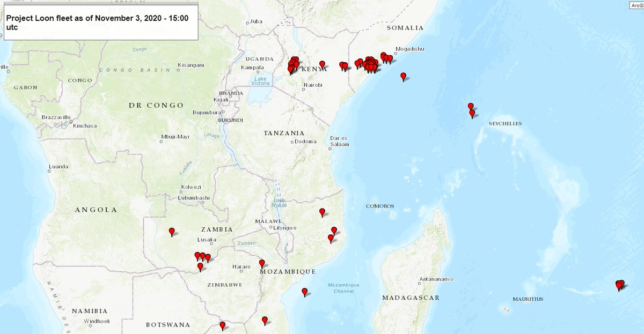Click the Kigali city label
Image resolution: width=644 pixels, height=334 pixels.
(x=221, y=99)
